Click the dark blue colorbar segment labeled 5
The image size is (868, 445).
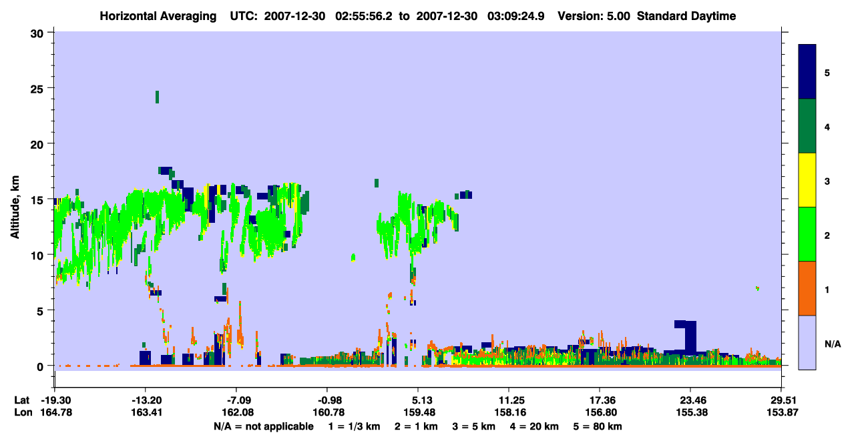point(807,72)
